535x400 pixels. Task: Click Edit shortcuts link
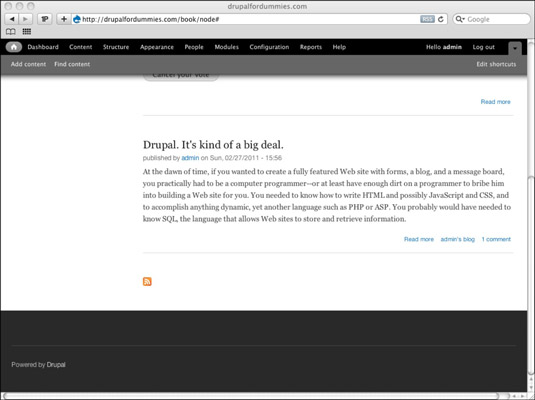496,64
